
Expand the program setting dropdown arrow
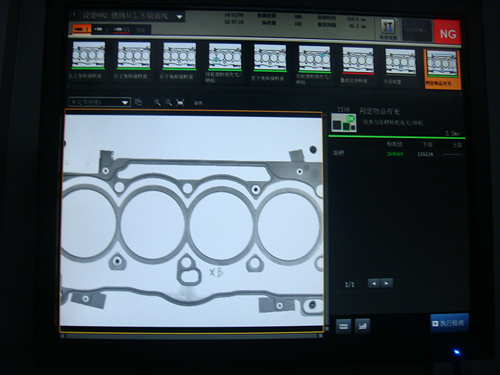(179, 17)
